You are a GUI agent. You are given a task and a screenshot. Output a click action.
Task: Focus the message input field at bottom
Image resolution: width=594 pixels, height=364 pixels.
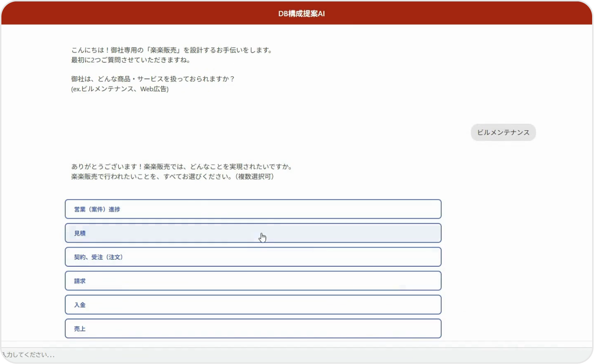click(x=297, y=355)
